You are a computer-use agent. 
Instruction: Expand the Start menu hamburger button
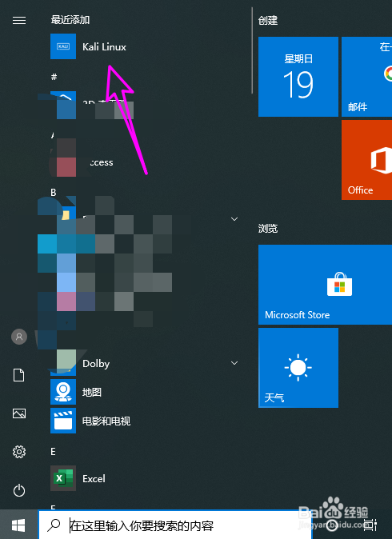pos(19,20)
